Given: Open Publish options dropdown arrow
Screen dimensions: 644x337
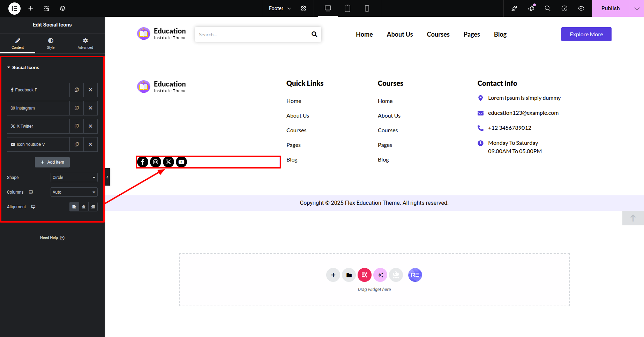Looking at the screenshot, I should pyautogui.click(x=637, y=8).
